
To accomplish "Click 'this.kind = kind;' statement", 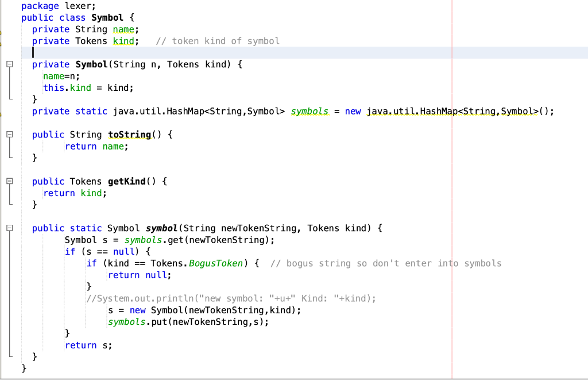I will [x=88, y=88].
